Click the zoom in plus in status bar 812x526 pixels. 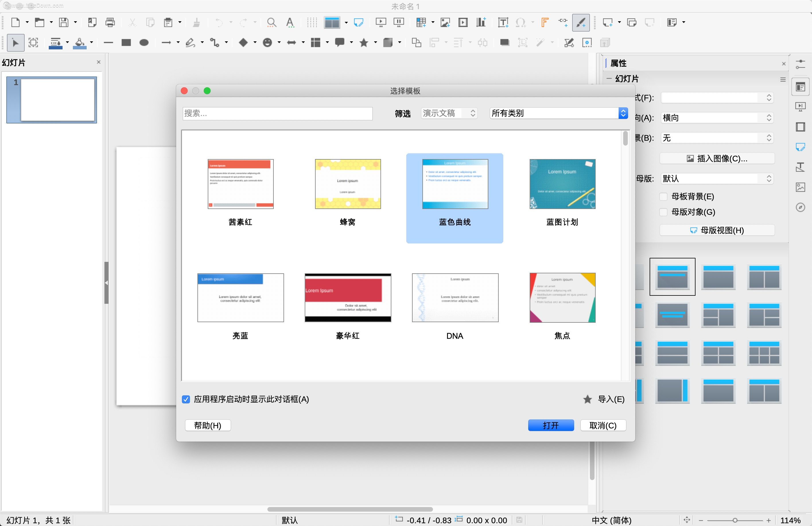[x=768, y=520]
